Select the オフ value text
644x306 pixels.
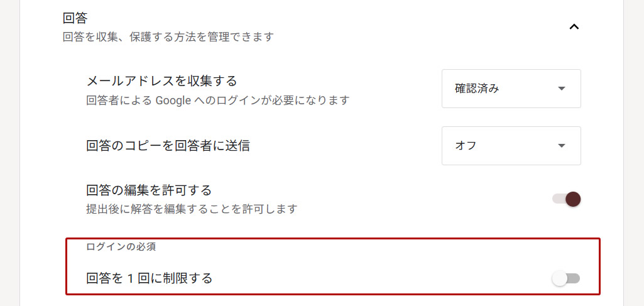[x=466, y=146]
